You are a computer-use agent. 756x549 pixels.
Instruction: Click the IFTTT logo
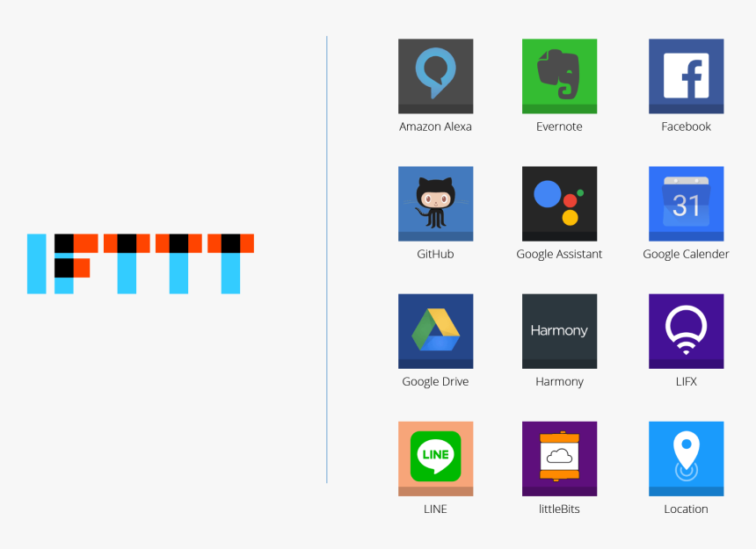(141, 264)
